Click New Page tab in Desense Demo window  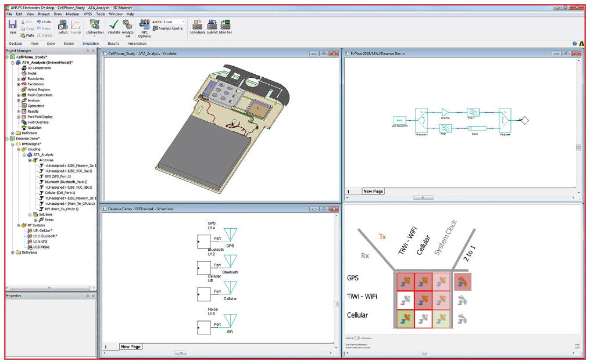click(x=373, y=191)
